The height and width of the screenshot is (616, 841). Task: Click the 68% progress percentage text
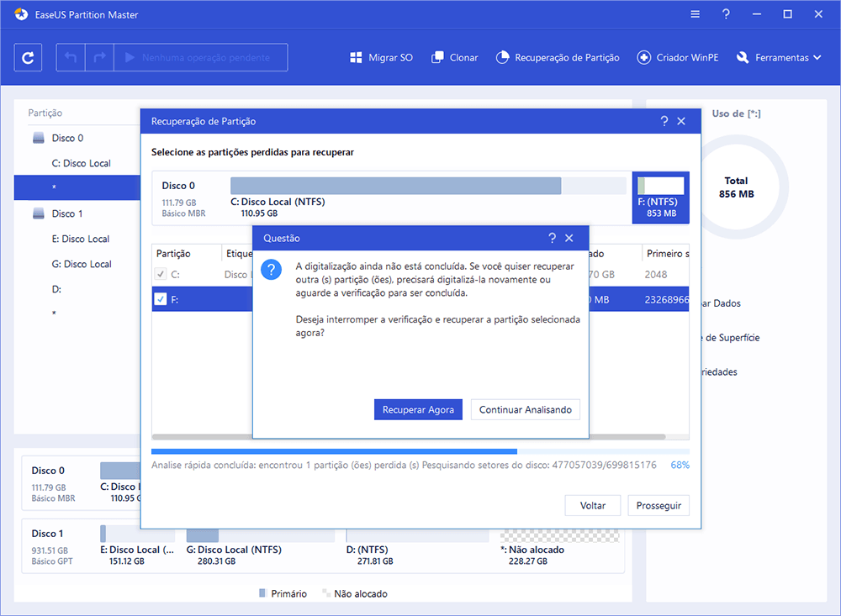coord(680,465)
